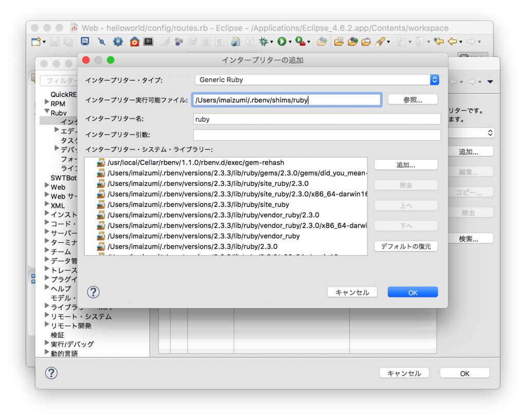Click the Search flashlight icon in toolbar
This screenshot has height=420, width=526.
click(x=380, y=42)
